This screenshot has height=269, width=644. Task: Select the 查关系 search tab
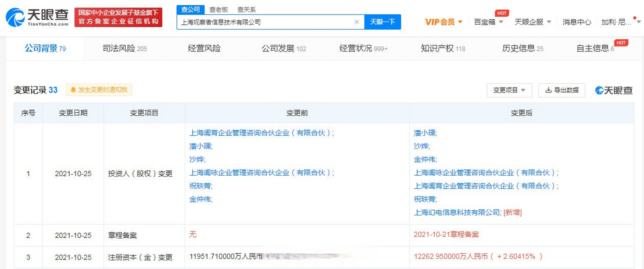pos(246,9)
